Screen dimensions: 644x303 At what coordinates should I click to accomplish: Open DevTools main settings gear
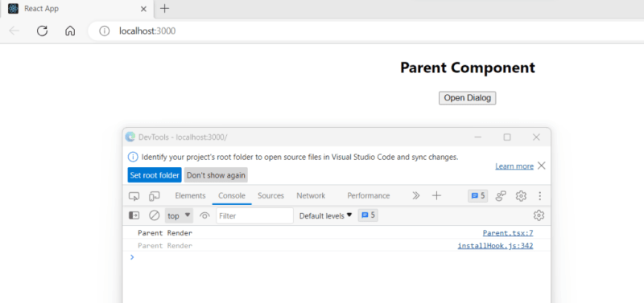click(521, 196)
